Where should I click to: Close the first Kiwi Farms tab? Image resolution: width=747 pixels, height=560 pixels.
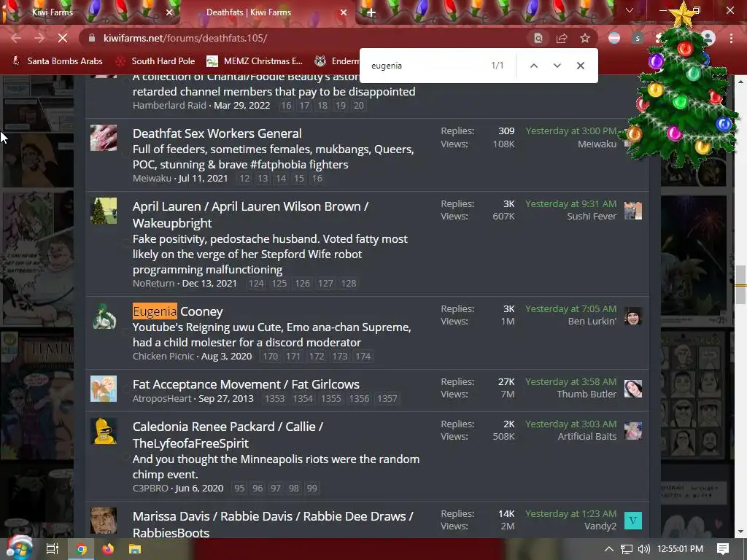[x=169, y=12]
